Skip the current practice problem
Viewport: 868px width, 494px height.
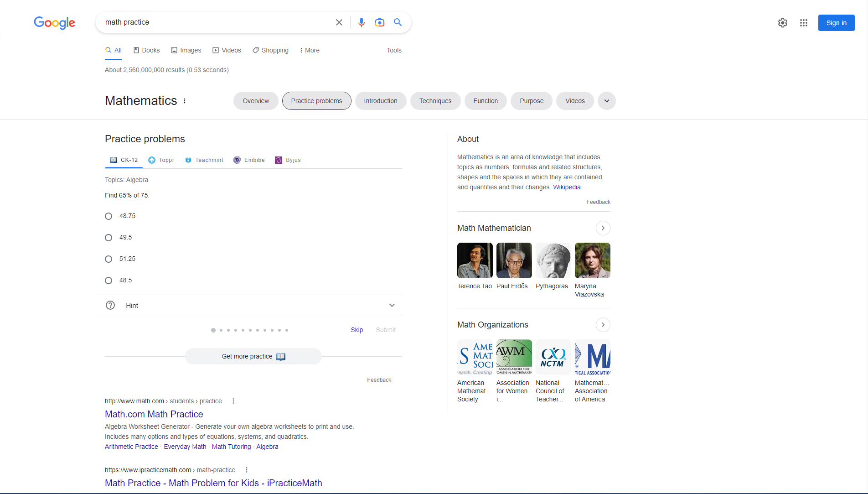pyautogui.click(x=356, y=330)
